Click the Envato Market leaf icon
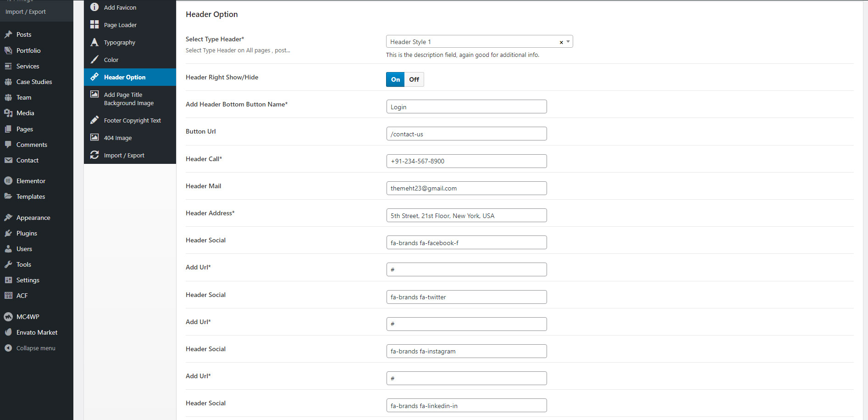The height and width of the screenshot is (420, 868). [8, 332]
